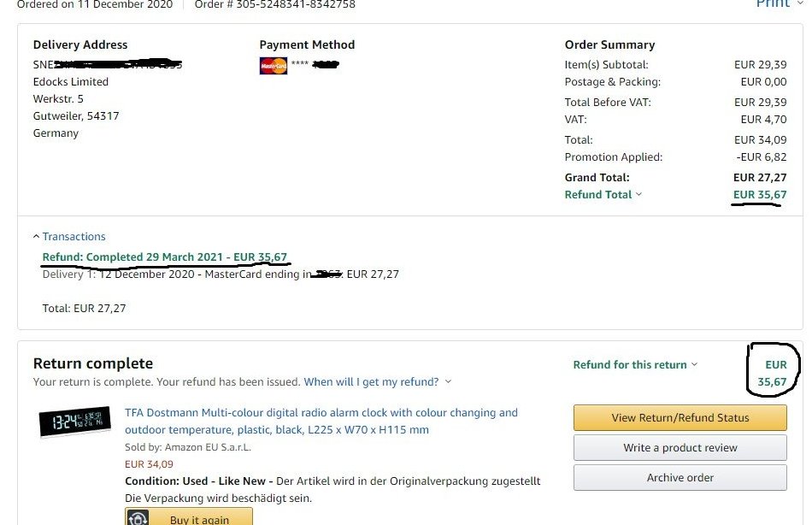This screenshot has height=525, width=812.
Task: Click the Print link
Action: click(773, 4)
